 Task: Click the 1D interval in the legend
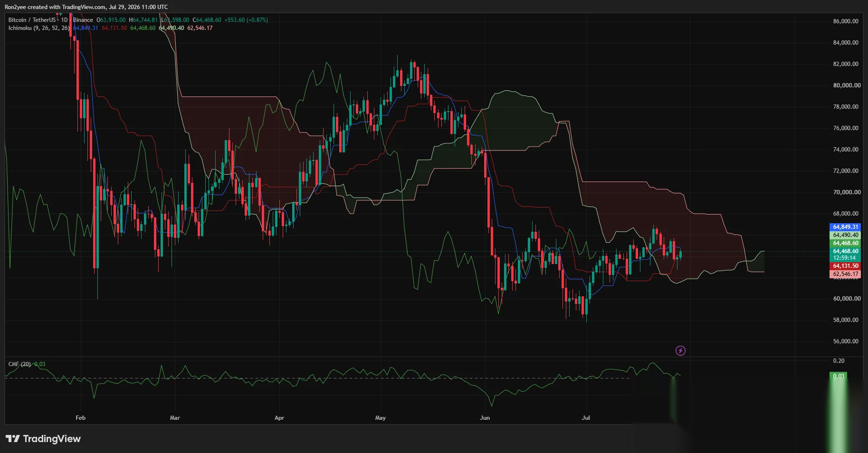click(x=64, y=20)
